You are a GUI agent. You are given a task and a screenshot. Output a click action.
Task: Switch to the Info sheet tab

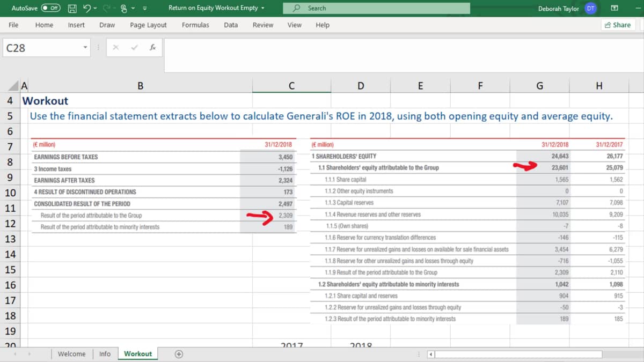click(105, 354)
